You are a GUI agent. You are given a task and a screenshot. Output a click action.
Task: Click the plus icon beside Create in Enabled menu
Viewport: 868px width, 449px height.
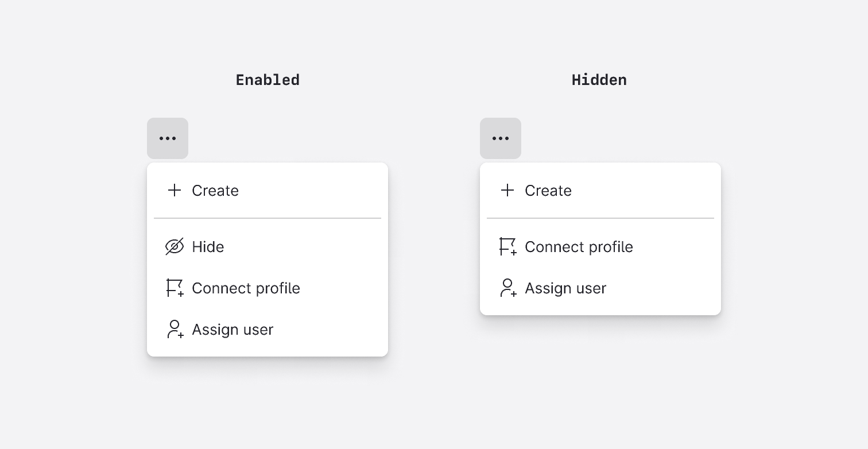tap(174, 190)
